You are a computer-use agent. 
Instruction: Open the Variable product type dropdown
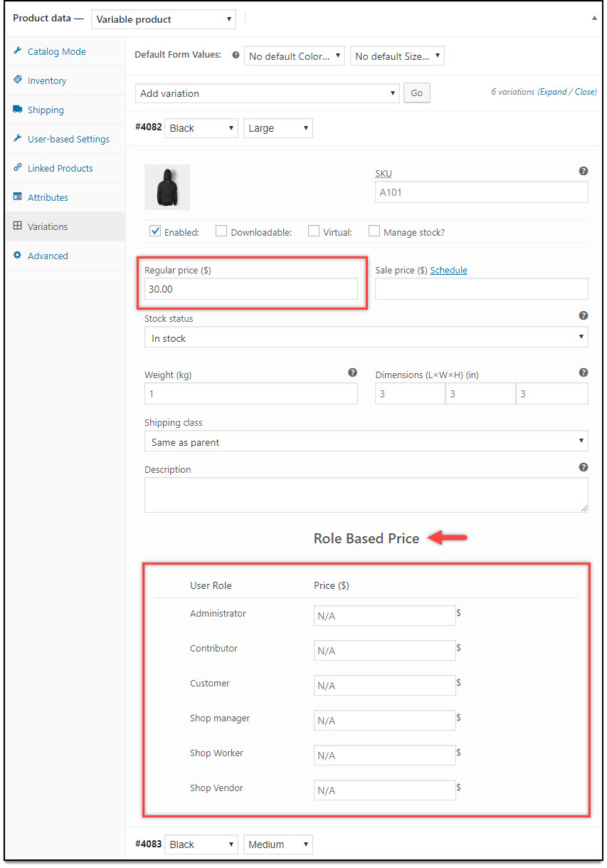(x=164, y=19)
